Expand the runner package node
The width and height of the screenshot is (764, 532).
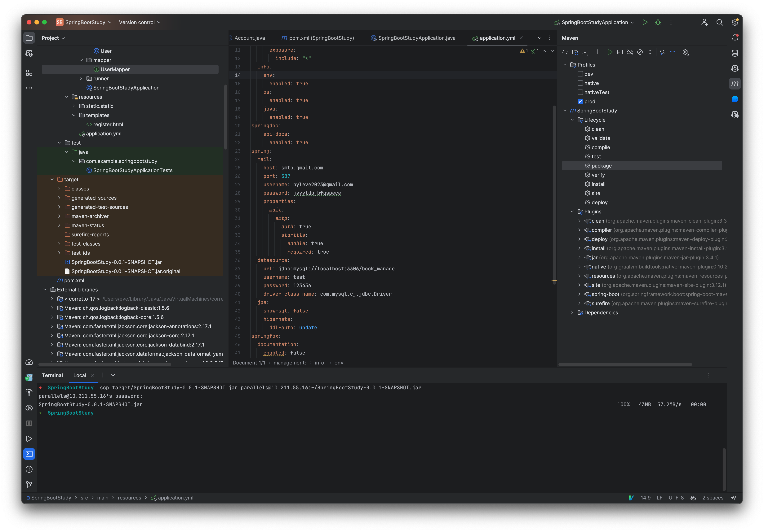81,78
